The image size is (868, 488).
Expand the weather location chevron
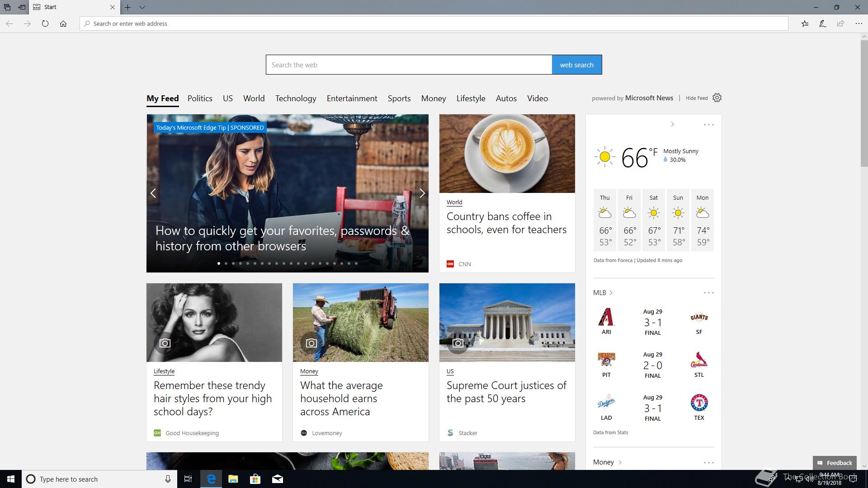point(672,124)
